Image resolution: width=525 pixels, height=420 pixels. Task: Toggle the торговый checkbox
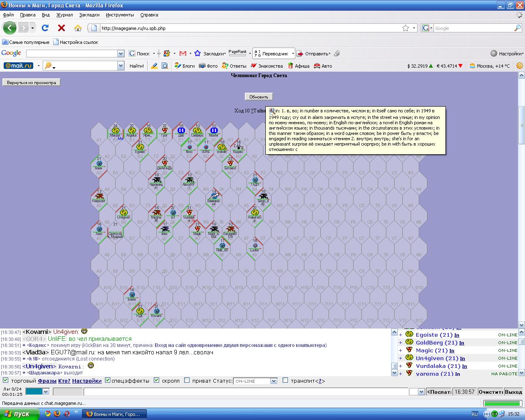click(6, 380)
